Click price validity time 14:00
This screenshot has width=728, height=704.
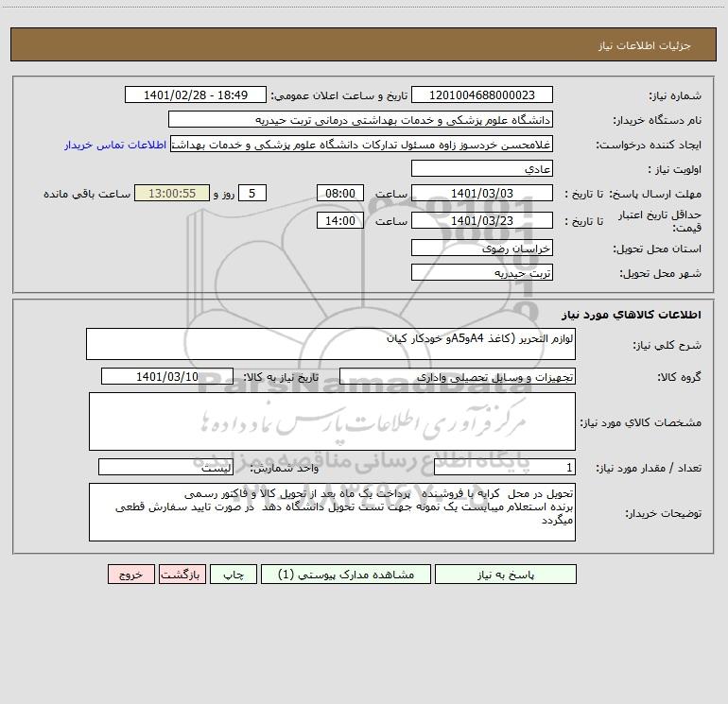point(339,220)
